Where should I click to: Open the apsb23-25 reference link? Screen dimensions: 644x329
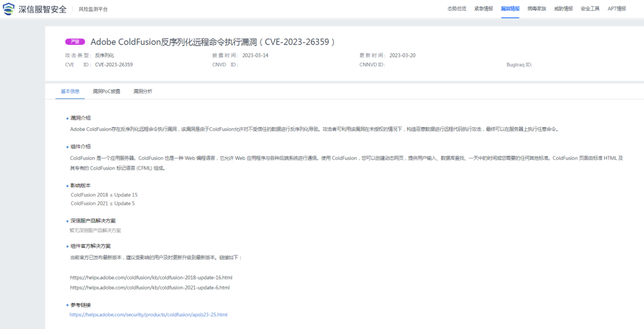tap(148, 315)
